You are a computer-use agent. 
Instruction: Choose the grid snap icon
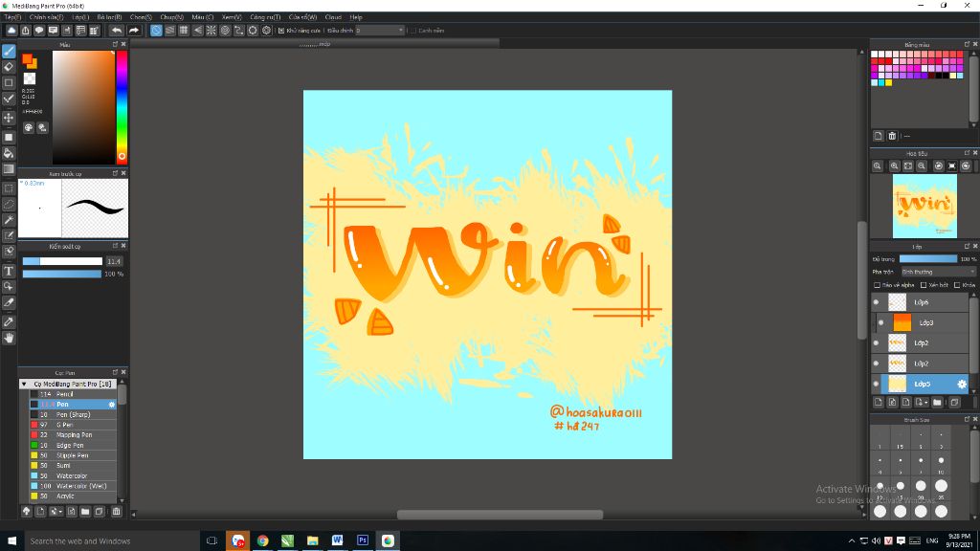point(184,30)
